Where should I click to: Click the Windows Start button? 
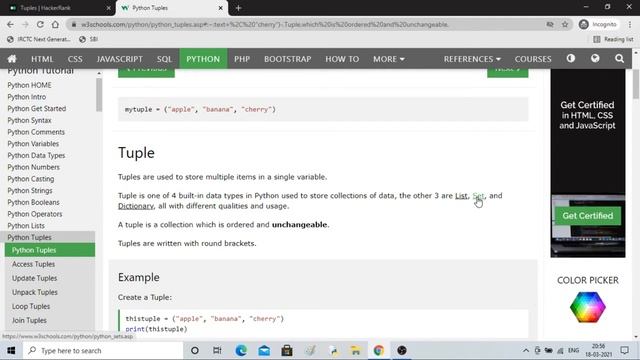click(x=11, y=351)
